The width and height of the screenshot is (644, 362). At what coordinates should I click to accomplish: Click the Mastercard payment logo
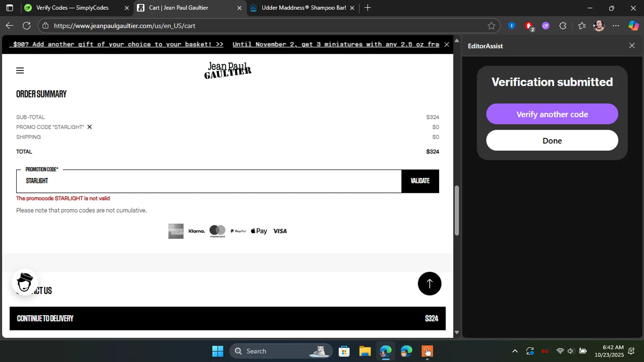click(217, 231)
